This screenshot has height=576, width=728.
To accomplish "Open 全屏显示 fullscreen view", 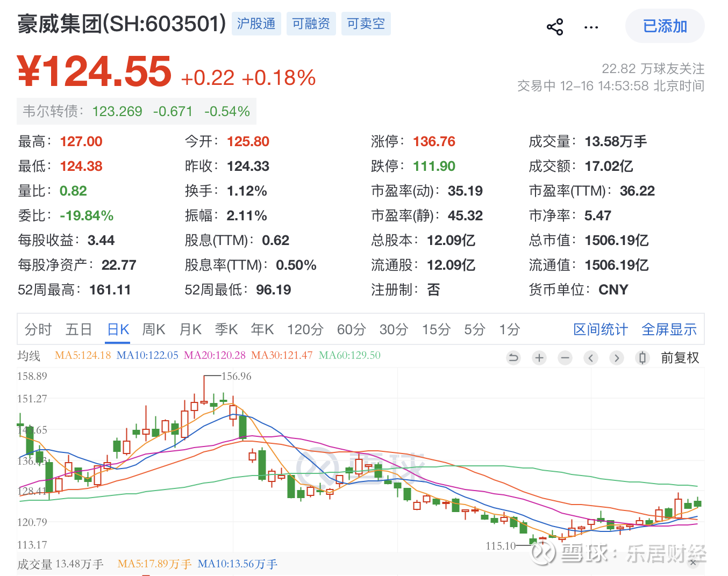I will [x=669, y=329].
